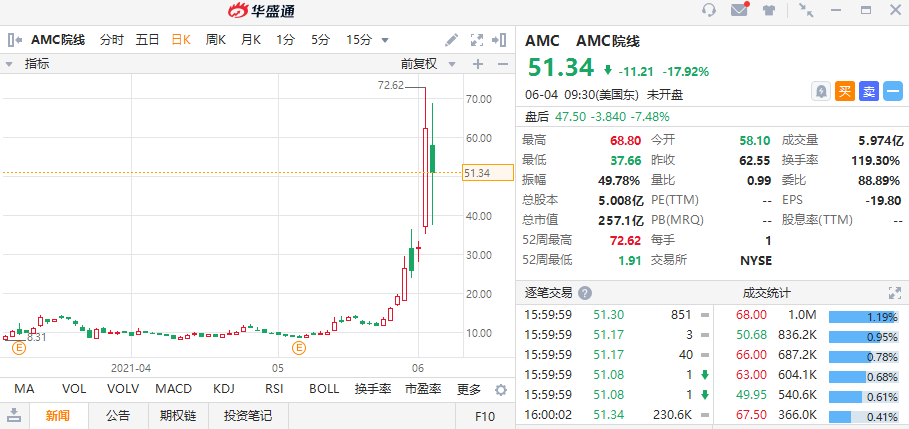Viewport: 909px width, 429px height.
Task: Collapse the left sidebar panel icon
Action: pos(14,40)
